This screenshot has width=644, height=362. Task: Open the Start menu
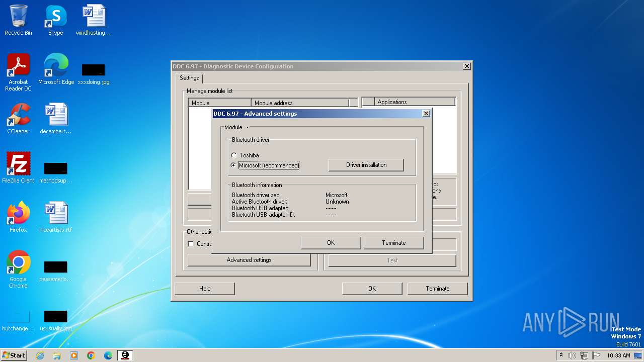click(x=14, y=355)
